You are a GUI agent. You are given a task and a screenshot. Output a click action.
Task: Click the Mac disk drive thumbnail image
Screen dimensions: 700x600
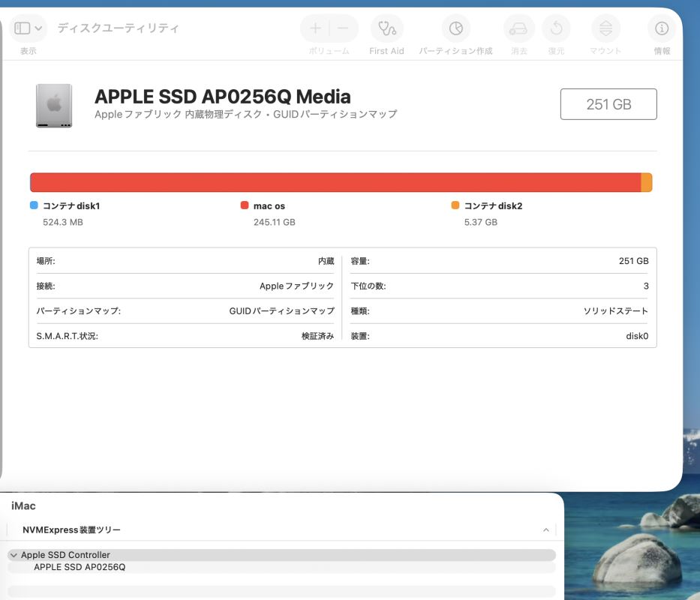tap(54, 106)
